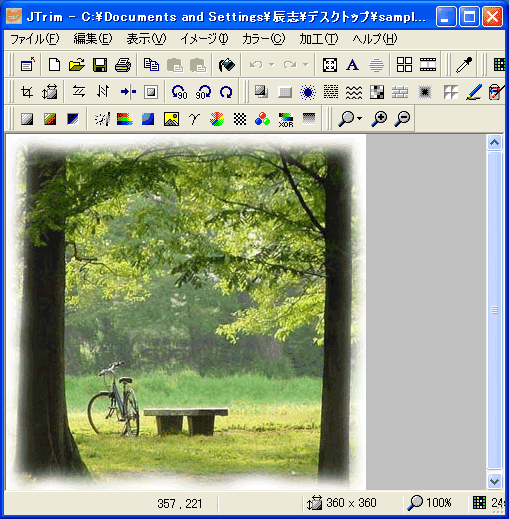Viewport: 509px width, 519px height.
Task: Click the blue sunburst effect icon
Action: tap(308, 92)
